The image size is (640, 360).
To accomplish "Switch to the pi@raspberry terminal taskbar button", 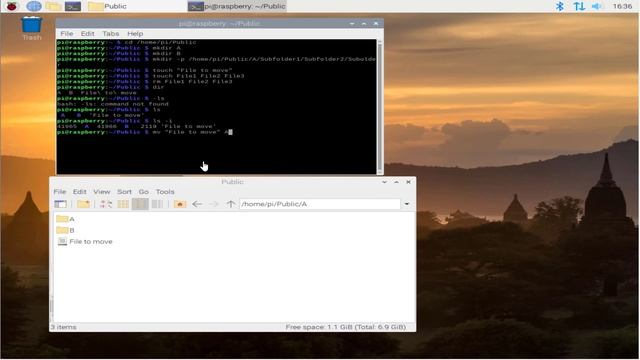I will (237, 6).
